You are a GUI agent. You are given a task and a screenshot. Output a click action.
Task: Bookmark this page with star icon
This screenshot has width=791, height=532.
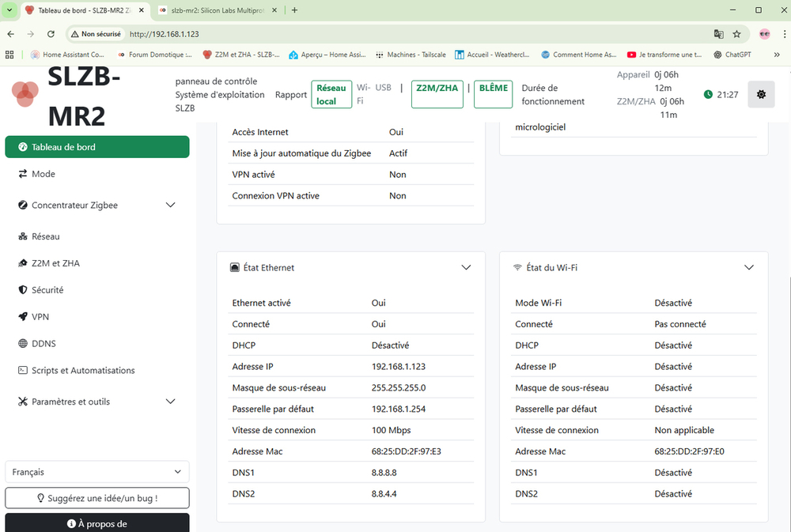tap(737, 34)
